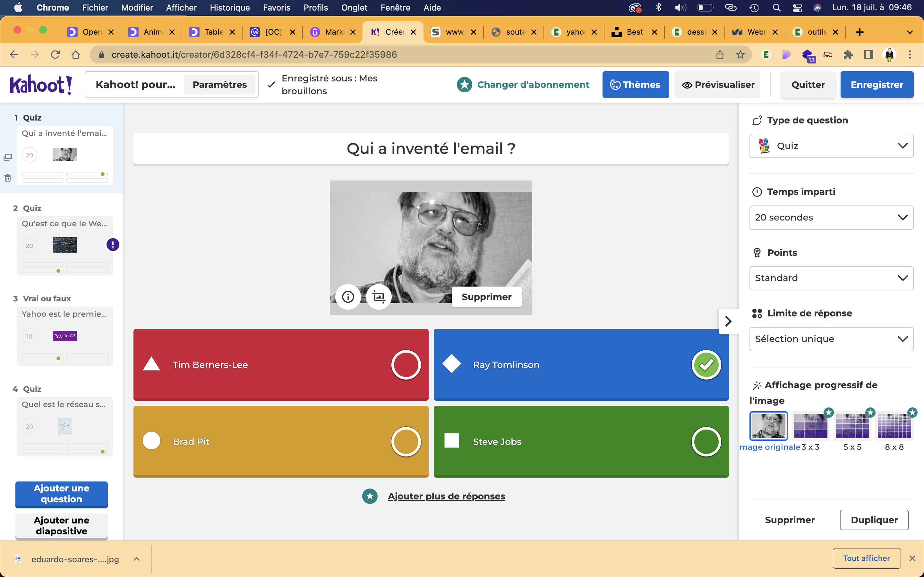The height and width of the screenshot is (577, 924).
Task: Click the trash icon beside question 1
Action: click(x=8, y=178)
